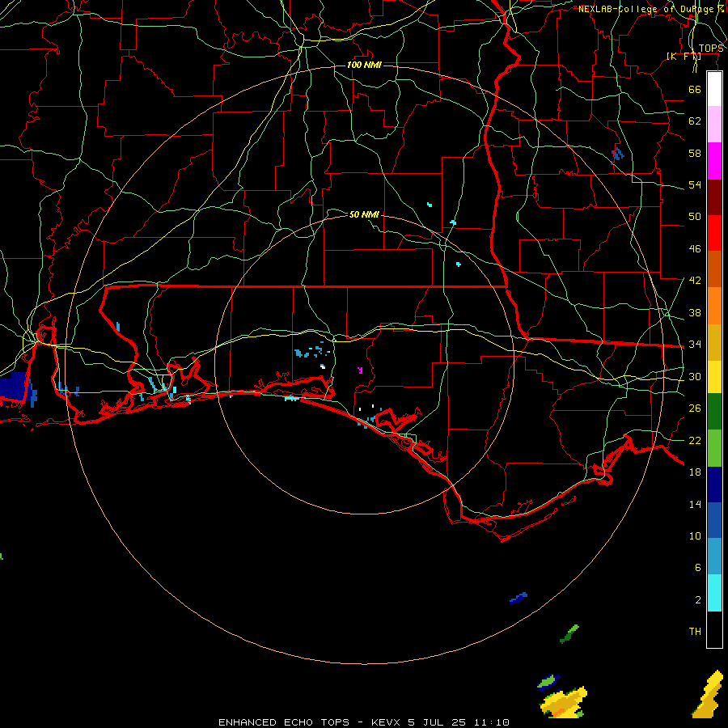The width and height of the screenshot is (728, 728).
Task: Click the K FT units label
Action: point(684,56)
